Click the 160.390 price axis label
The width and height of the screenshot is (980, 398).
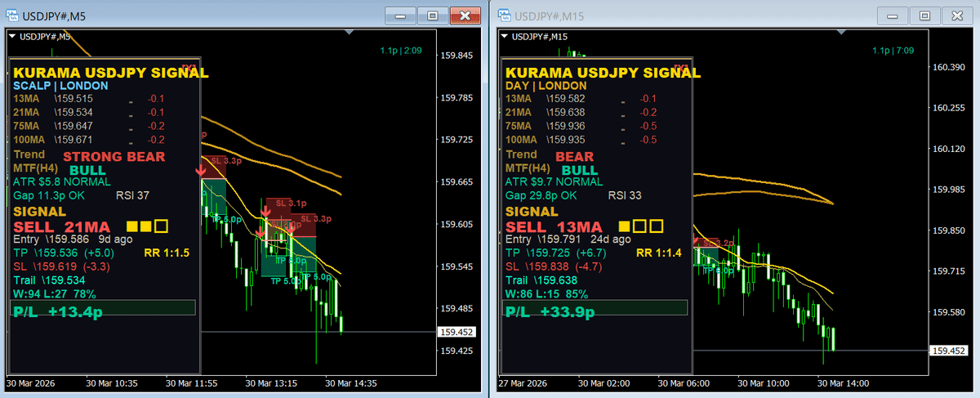(x=948, y=67)
